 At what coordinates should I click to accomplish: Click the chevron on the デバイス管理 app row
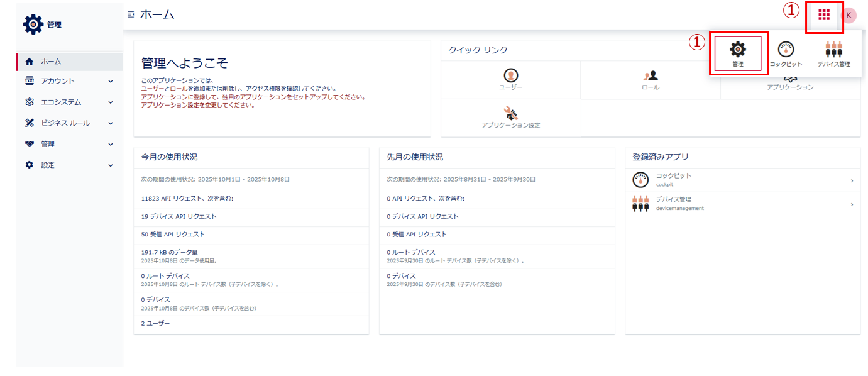[852, 205]
